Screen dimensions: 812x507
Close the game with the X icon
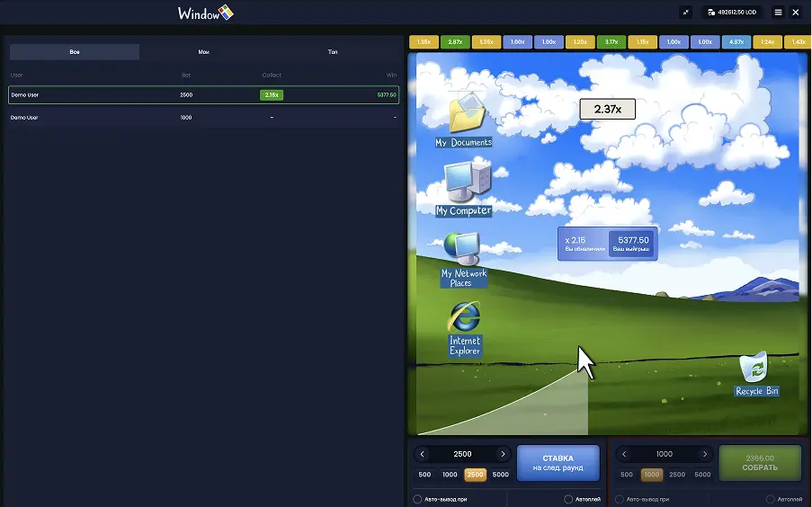click(x=796, y=12)
